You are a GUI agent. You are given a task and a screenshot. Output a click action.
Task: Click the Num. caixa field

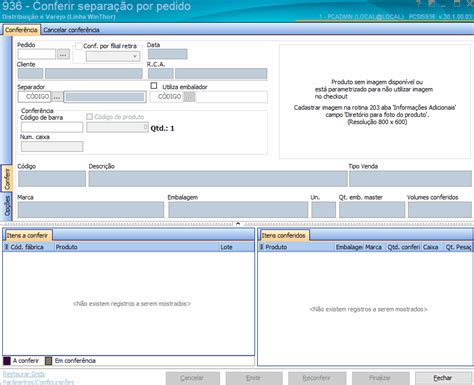52,146
